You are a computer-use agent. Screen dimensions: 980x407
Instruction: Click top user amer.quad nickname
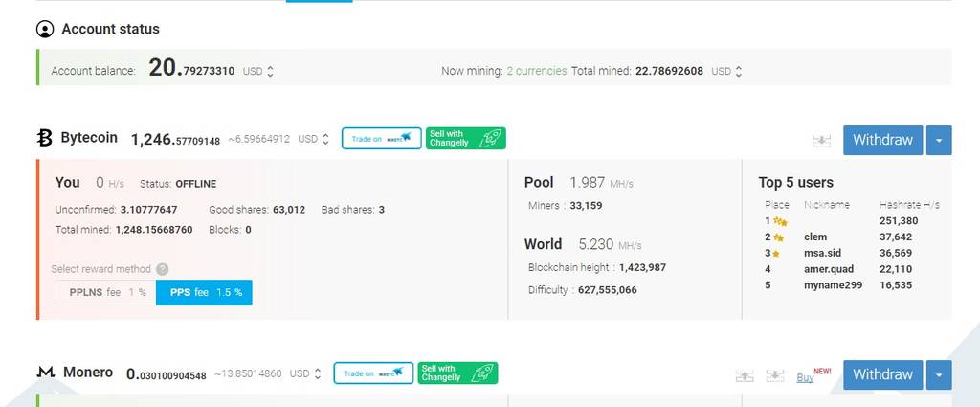click(x=829, y=269)
